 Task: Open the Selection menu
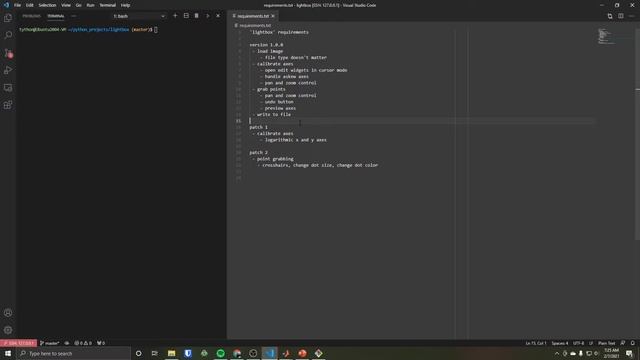point(47,5)
